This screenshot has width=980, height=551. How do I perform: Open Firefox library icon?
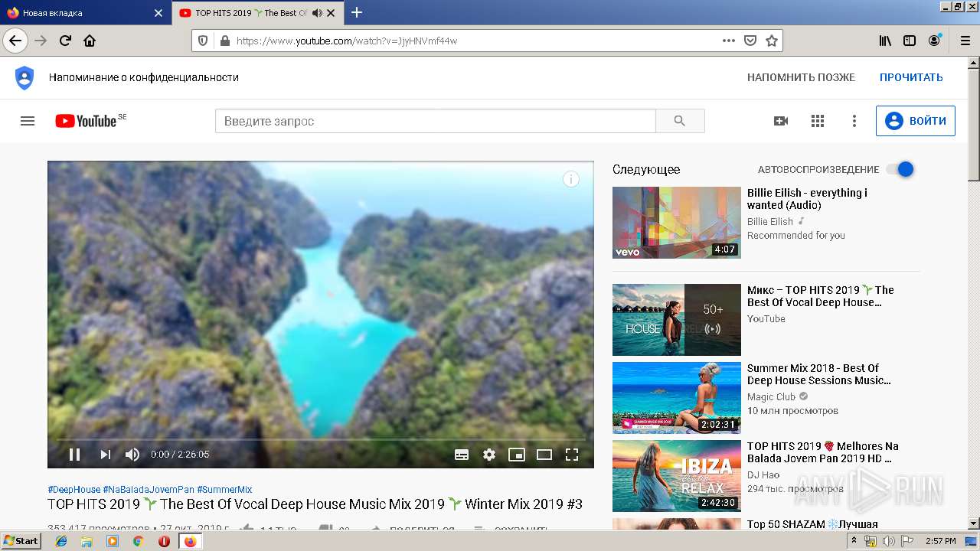point(885,41)
